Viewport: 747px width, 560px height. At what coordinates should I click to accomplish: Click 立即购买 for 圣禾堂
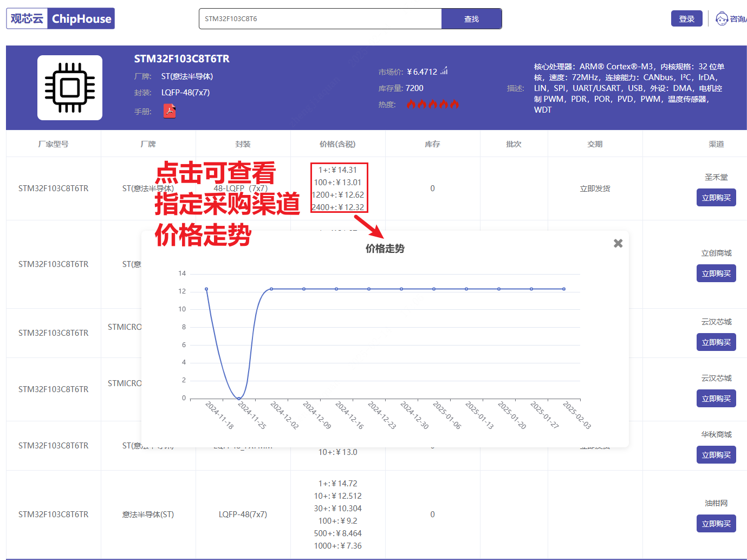[x=716, y=198]
